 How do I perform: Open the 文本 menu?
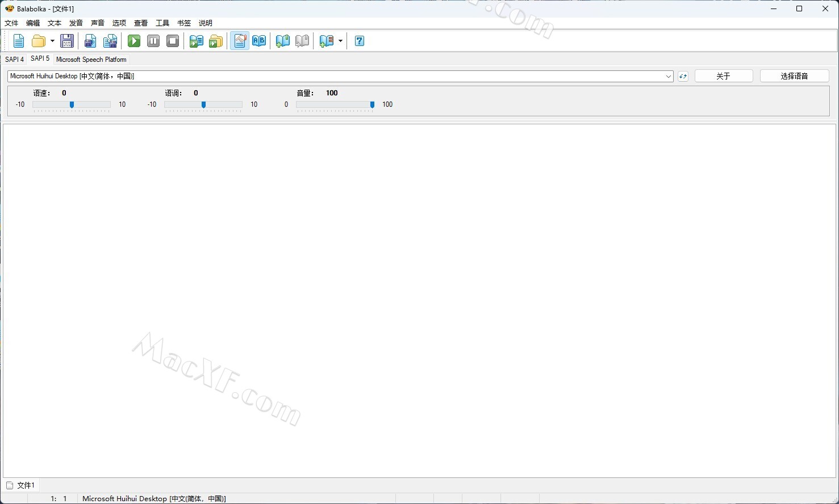(55, 23)
